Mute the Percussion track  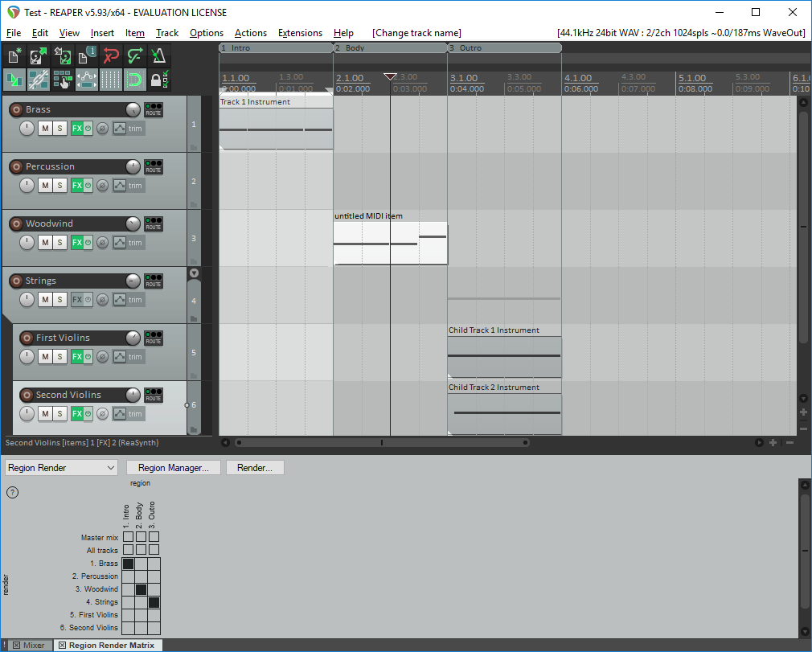point(45,186)
